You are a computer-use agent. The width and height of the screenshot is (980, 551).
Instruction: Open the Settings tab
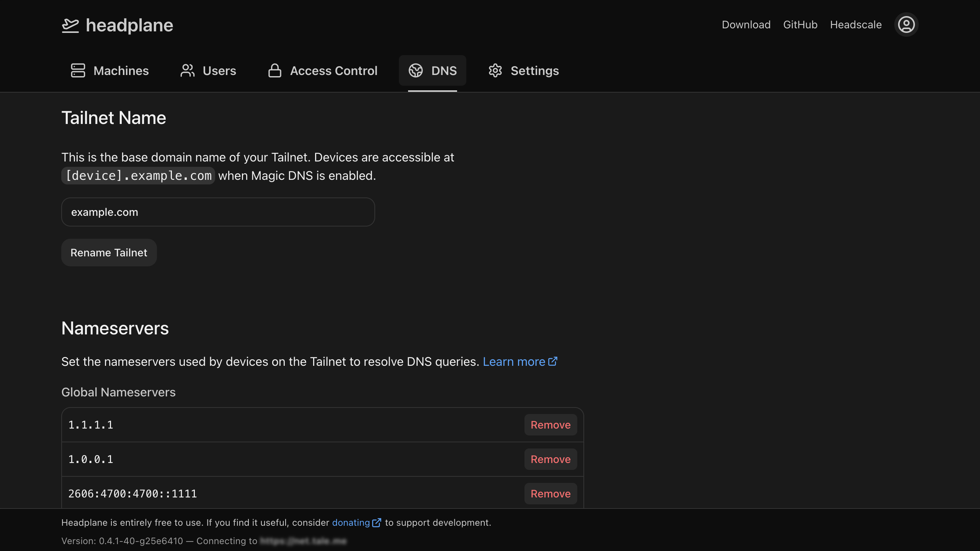[x=524, y=70]
